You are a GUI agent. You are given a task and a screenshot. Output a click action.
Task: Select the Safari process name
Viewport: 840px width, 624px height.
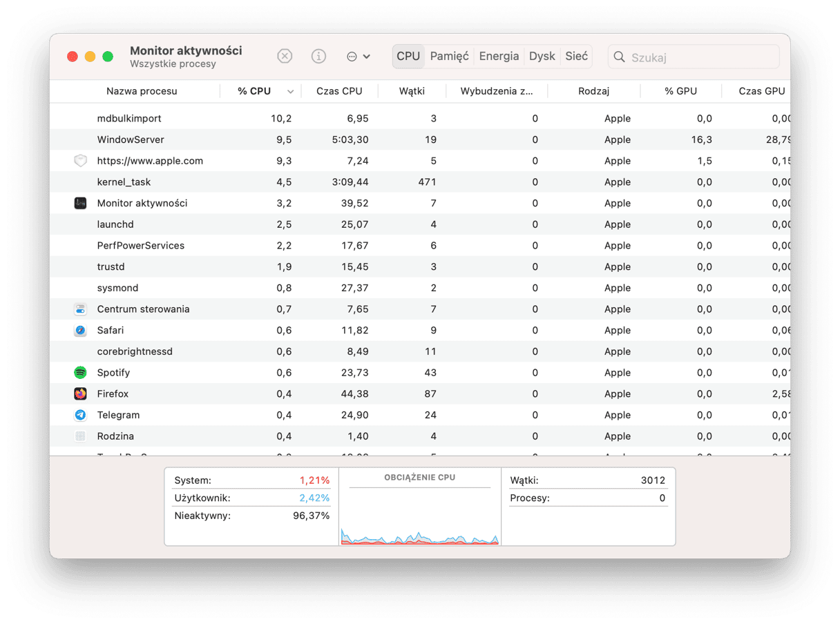[111, 330]
